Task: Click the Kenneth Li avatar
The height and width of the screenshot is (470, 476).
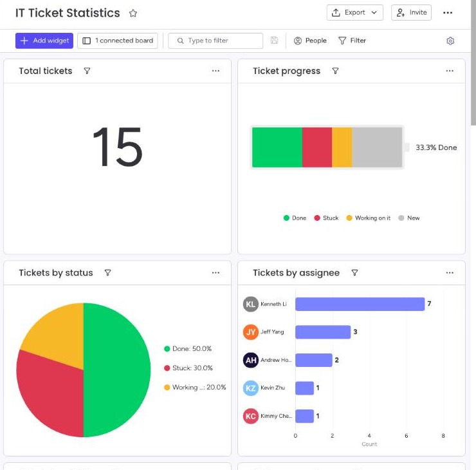Action: (251, 304)
